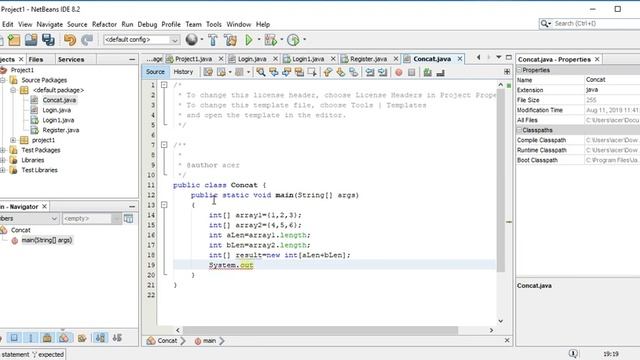The image size is (640, 360).
Task: Click the Next Bookmark editor icon
Action: coord(341,72)
